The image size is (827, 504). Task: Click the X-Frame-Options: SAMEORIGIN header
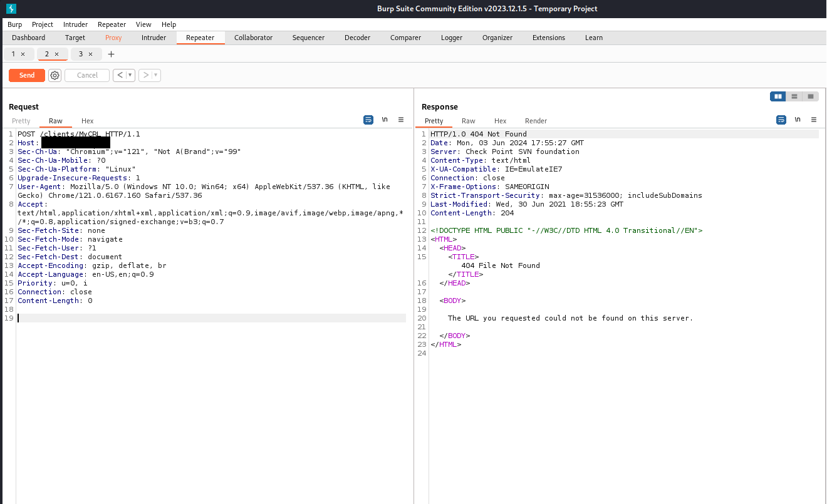pyautogui.click(x=490, y=187)
